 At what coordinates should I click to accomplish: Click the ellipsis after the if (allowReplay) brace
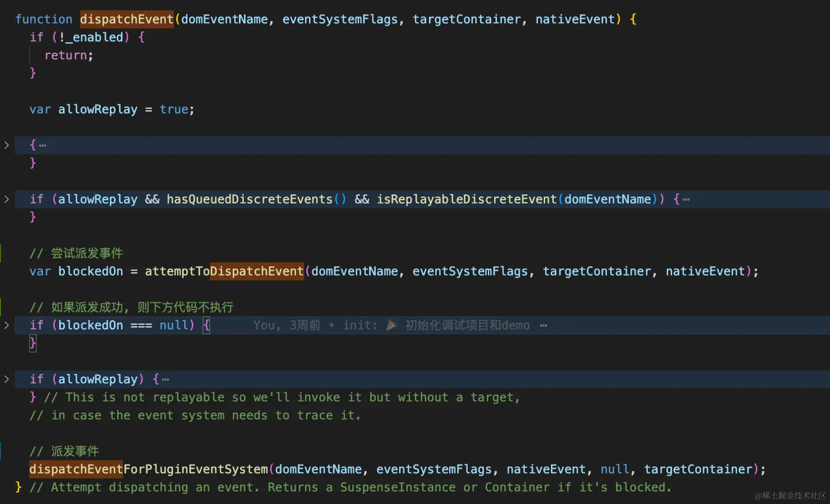pyautogui.click(x=165, y=379)
